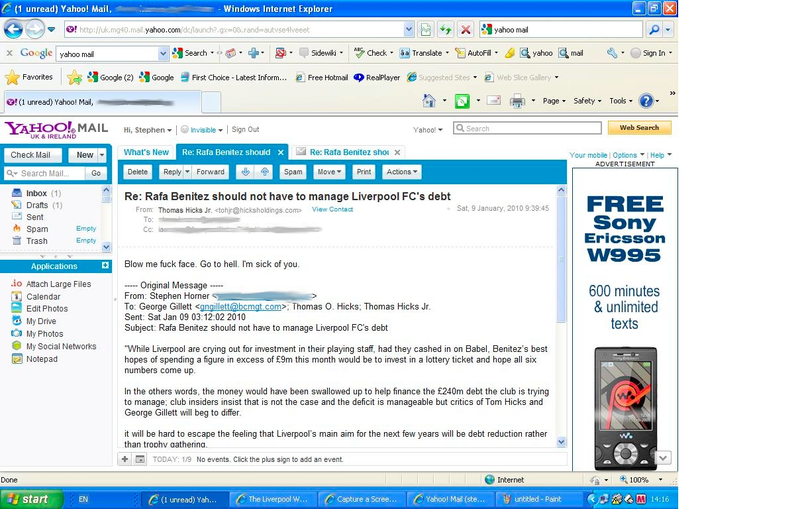This screenshot has width=800, height=509.
Task: Open the Reply dropdown arrow
Action: click(x=187, y=172)
